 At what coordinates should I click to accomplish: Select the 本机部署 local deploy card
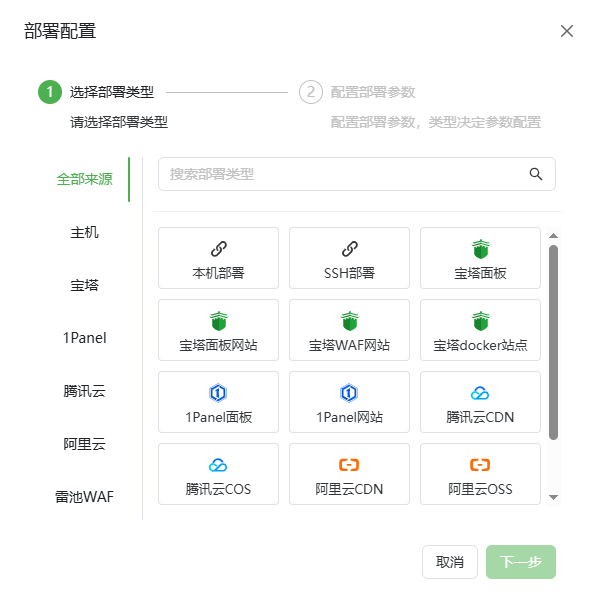click(x=218, y=258)
